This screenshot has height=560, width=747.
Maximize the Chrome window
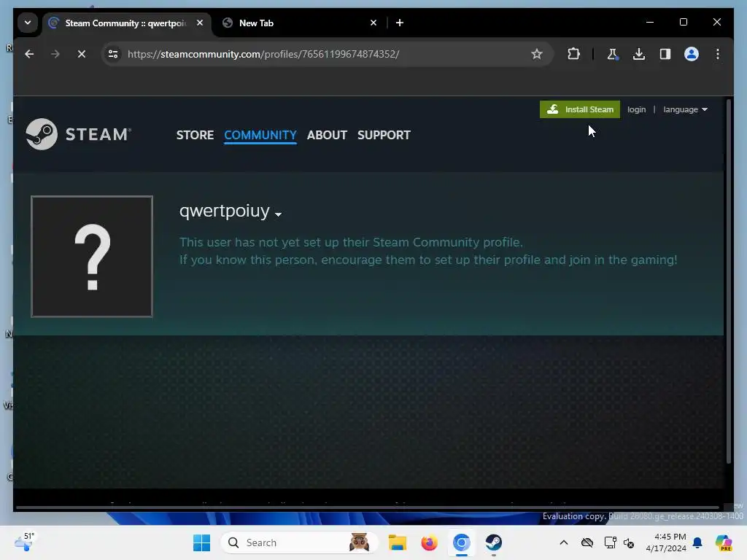point(683,23)
